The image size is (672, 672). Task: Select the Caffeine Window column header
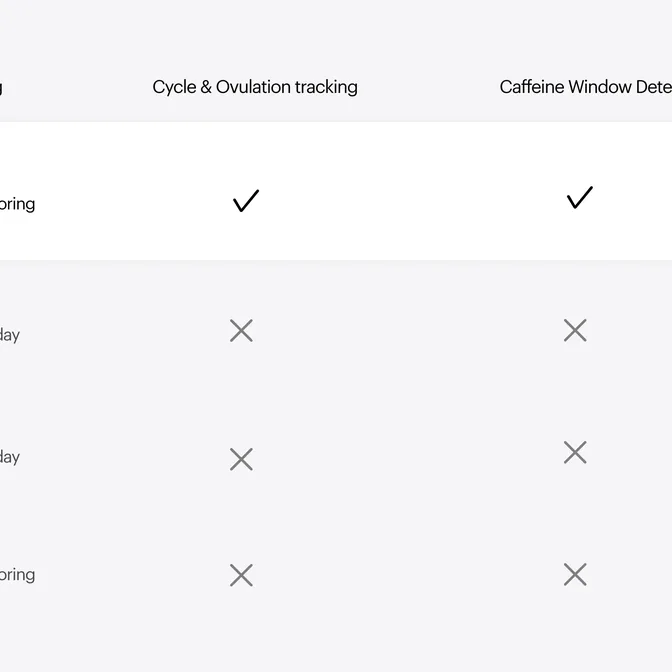coord(585,87)
